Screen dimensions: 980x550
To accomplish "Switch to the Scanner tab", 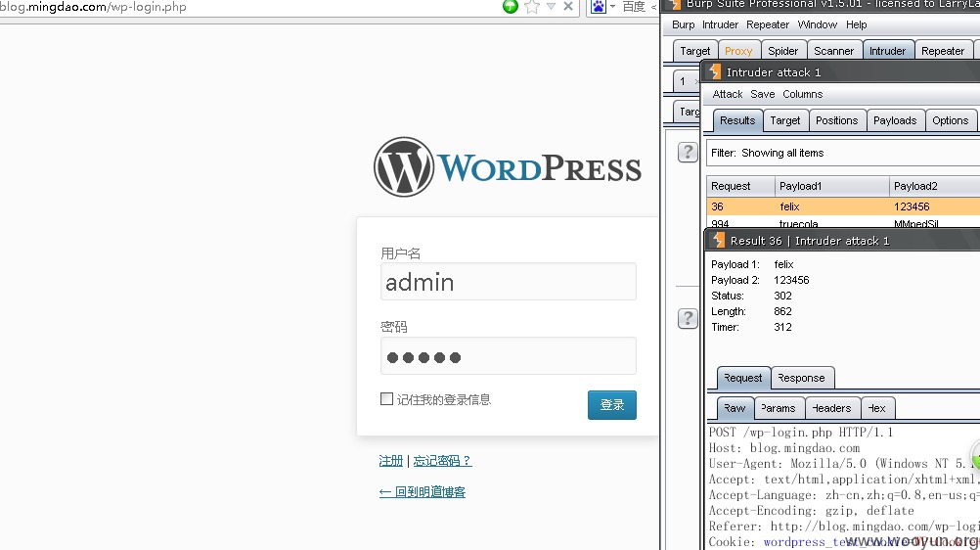I will click(x=833, y=51).
